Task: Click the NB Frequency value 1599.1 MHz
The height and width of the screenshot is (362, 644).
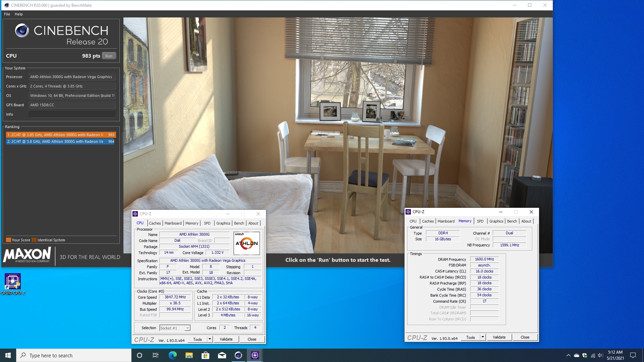Action: click(509, 245)
